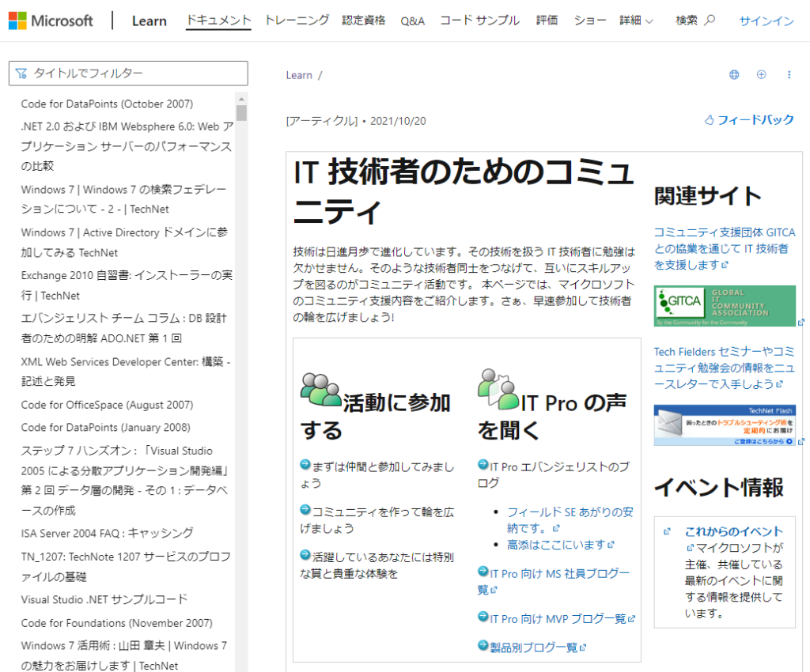810x672 pixels.
Task: Click the TechNet Flash envelope banner
Action: pos(724,425)
